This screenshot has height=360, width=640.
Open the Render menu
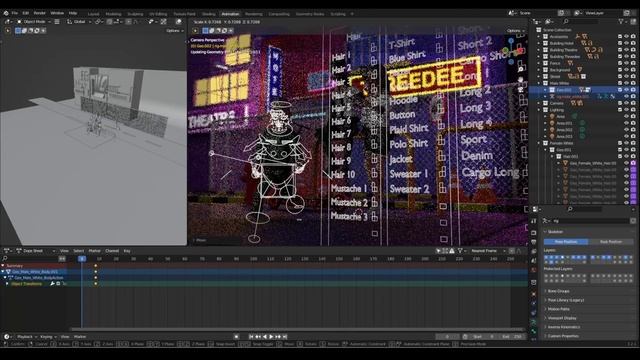(39, 13)
